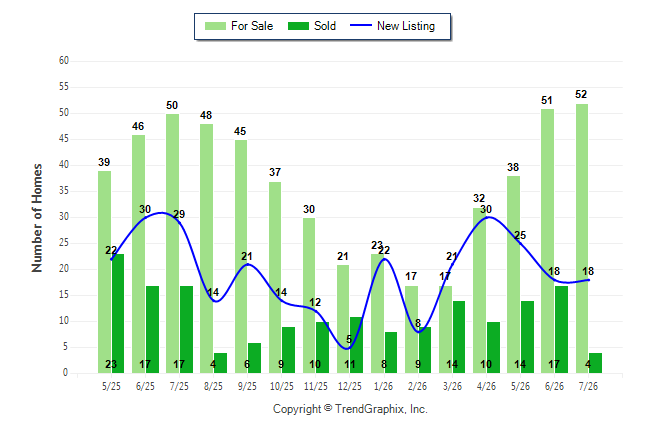Select the Sold legend label
This screenshot has width=646, height=434.
[x=325, y=26]
